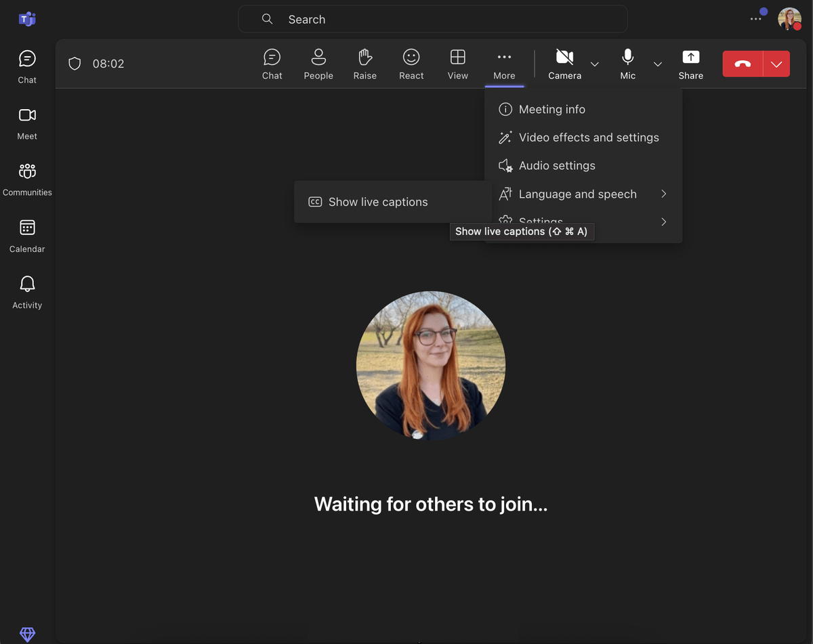Enable Show live captions
813x644 pixels.
pos(378,202)
